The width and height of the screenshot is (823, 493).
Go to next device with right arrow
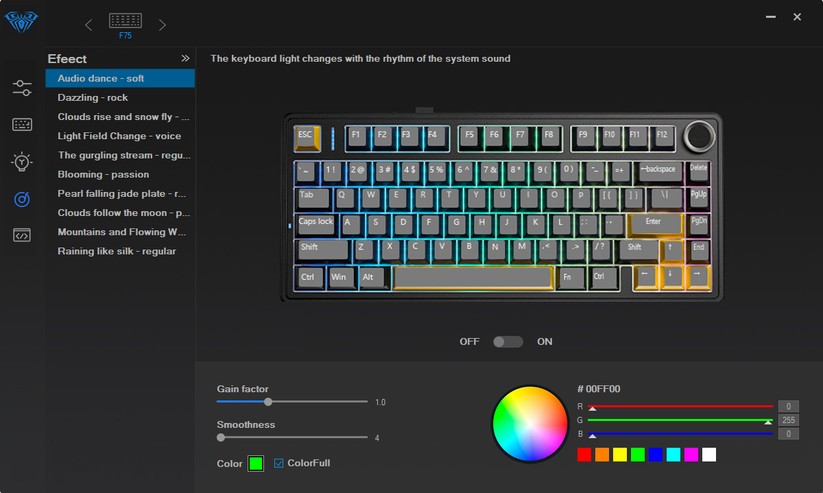(x=163, y=25)
